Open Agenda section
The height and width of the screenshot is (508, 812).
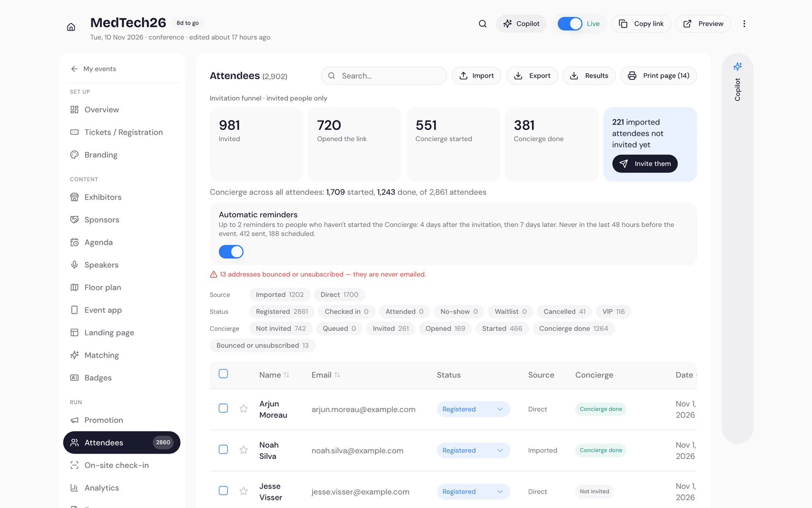pos(122,242)
